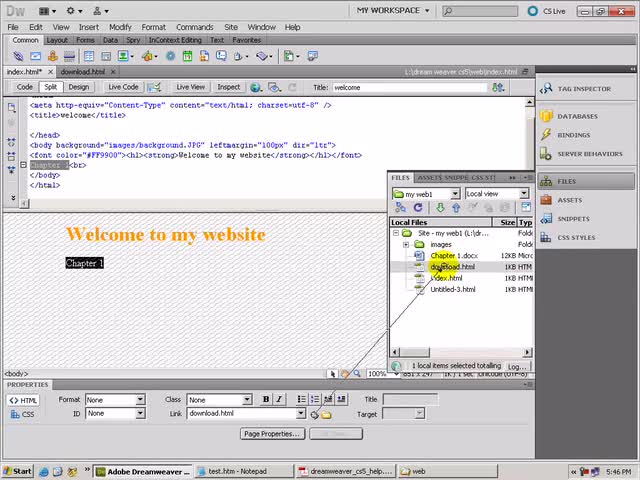Switch Properties to HTML mode

[23, 400]
